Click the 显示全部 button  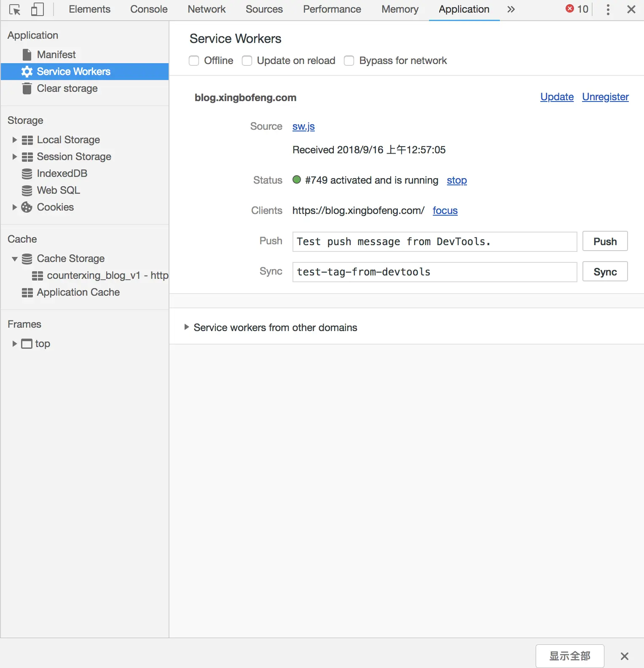tap(570, 656)
